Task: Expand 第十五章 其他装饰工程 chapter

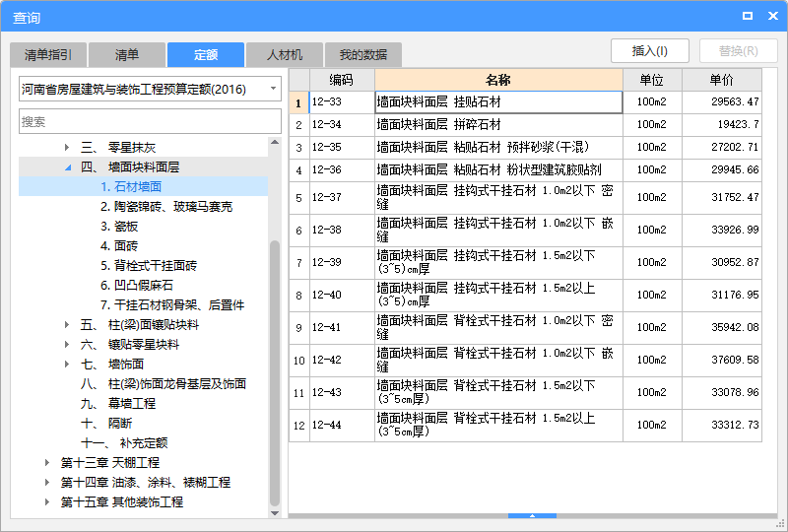Action: pos(46,501)
